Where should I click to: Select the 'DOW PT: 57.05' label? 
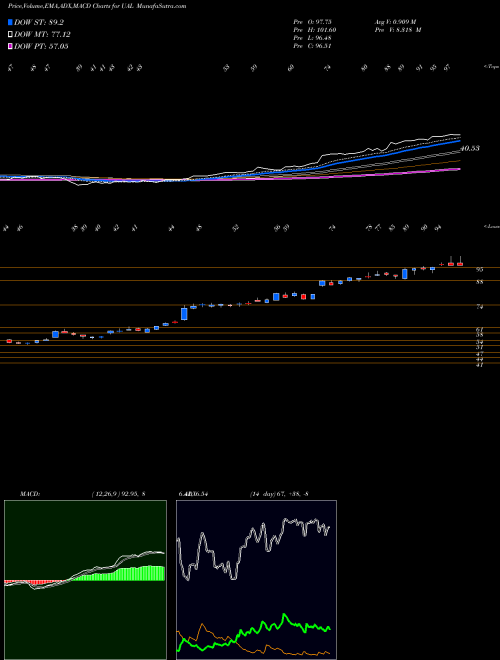click(41, 46)
